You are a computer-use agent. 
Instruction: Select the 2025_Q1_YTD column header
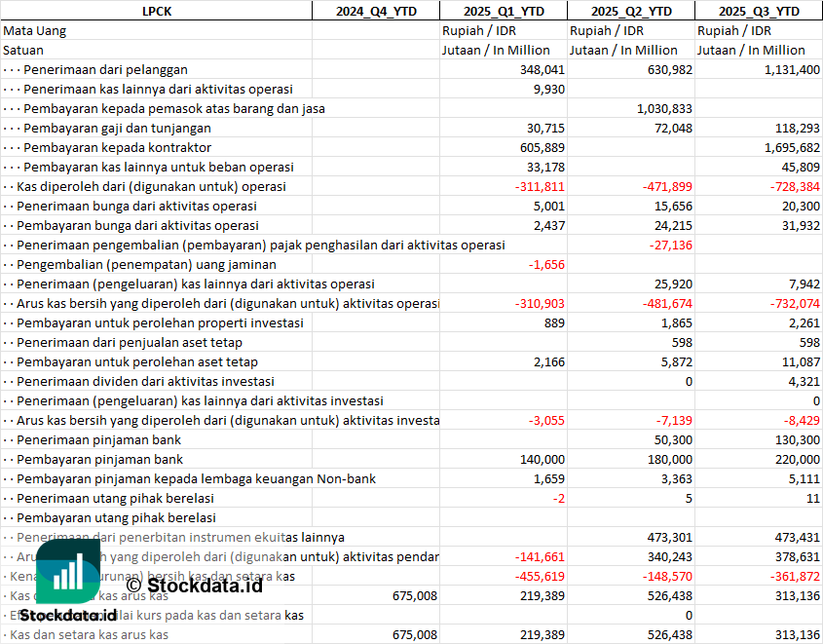504,11
